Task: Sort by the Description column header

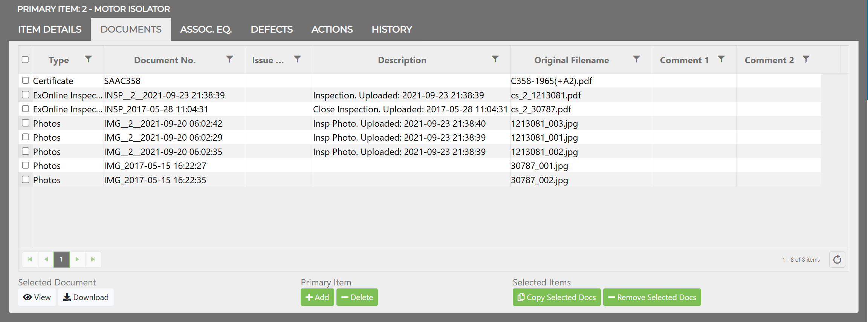Action: (402, 60)
